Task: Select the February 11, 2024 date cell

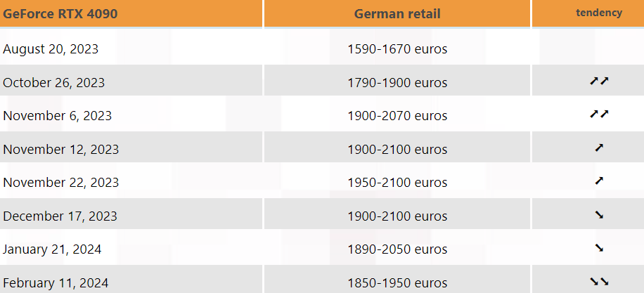Action: tap(56, 282)
